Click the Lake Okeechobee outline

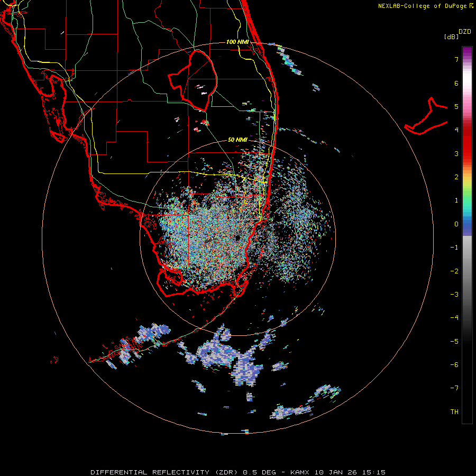193,80
